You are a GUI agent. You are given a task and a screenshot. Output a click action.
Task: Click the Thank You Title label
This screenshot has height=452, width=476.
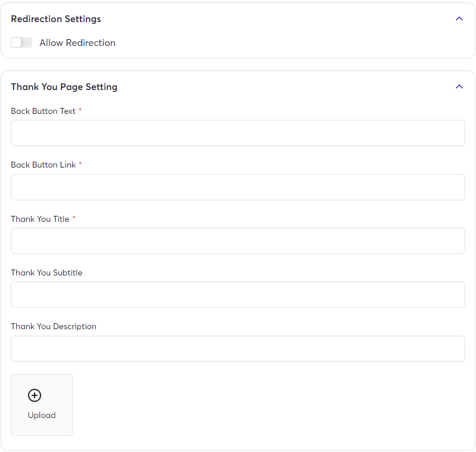point(40,219)
